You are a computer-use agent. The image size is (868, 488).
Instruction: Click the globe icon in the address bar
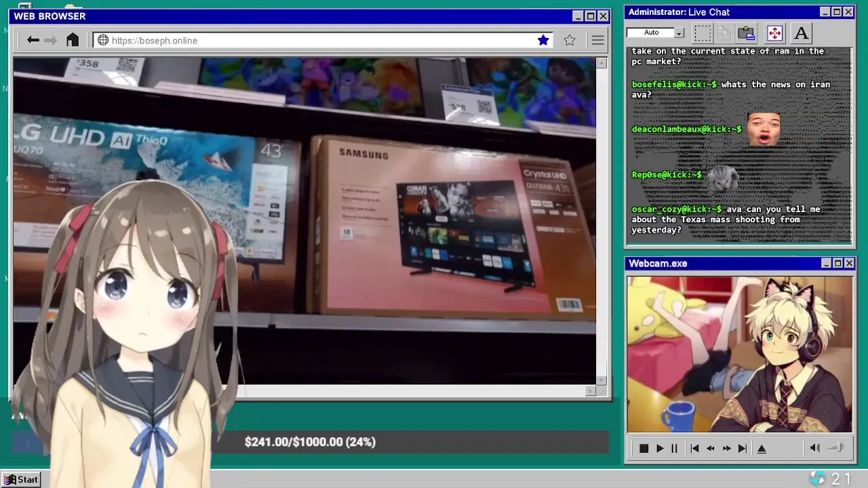(x=103, y=41)
